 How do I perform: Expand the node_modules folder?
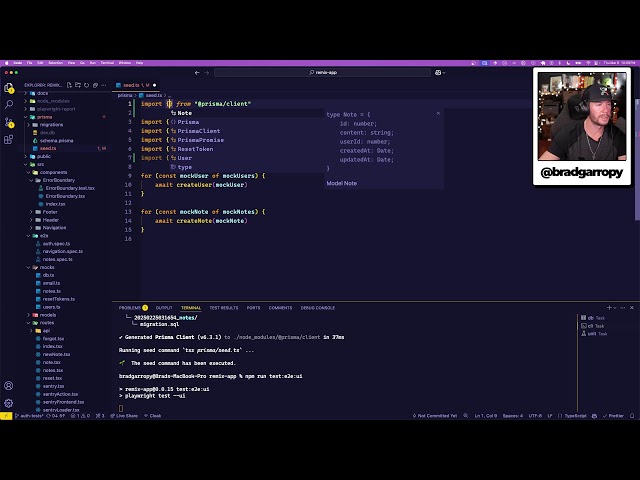49,101
